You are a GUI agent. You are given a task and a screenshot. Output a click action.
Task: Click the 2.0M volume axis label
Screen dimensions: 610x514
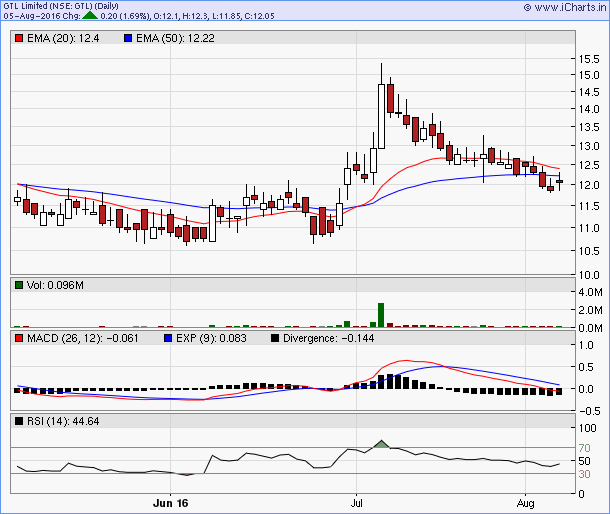[590, 310]
